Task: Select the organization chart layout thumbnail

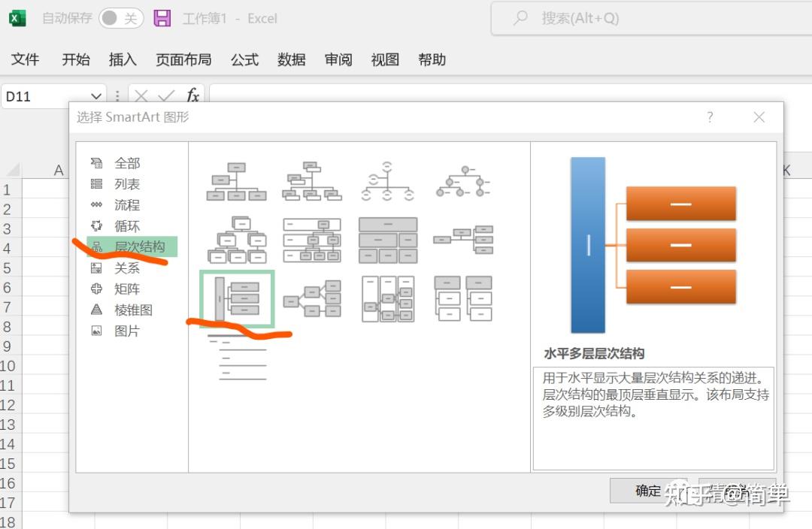Action: click(x=235, y=179)
